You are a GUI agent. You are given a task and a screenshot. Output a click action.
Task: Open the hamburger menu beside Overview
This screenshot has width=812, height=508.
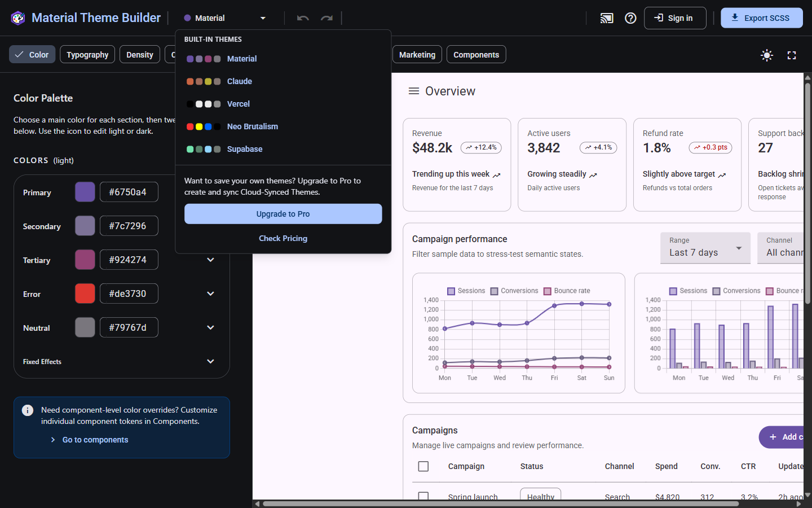(x=414, y=91)
